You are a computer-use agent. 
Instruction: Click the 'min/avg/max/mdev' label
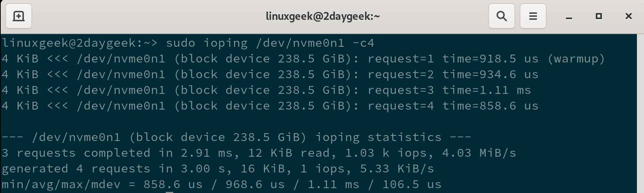coord(61,184)
